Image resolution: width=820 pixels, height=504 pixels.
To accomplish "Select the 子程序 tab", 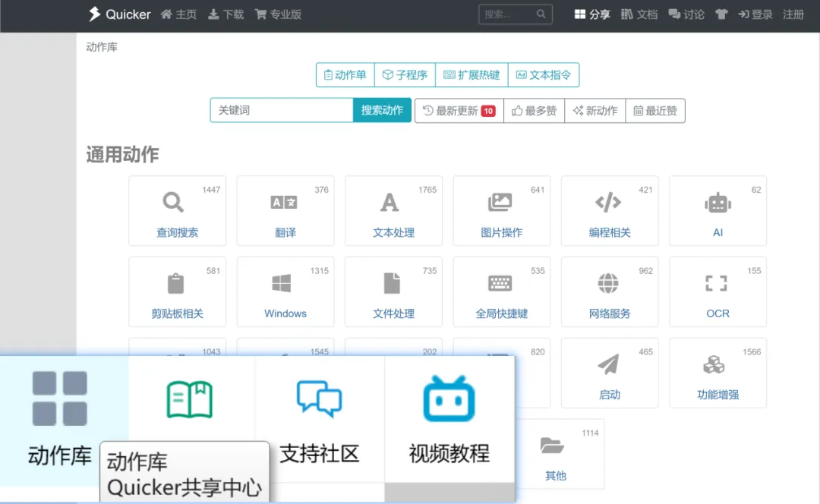I will coord(405,74).
